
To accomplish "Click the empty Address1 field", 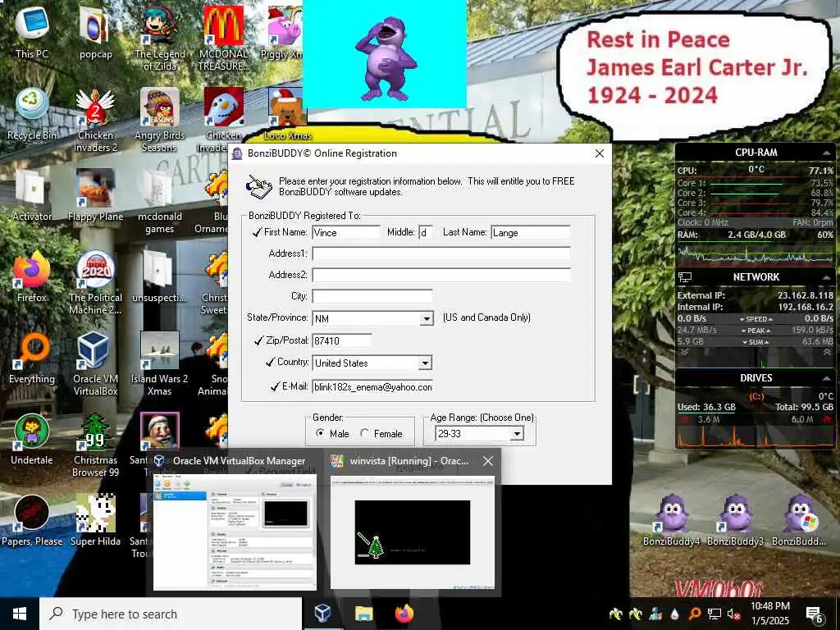I will pos(441,254).
